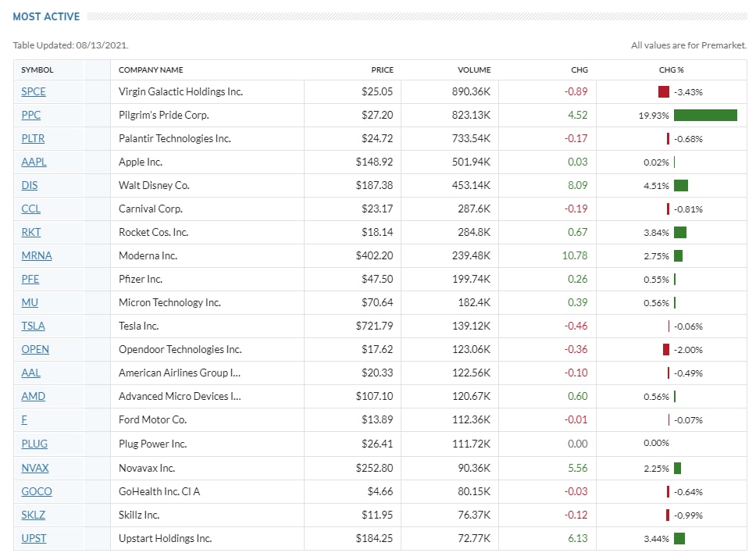Click the CHG column header
This screenshot has width=756, height=560.
579,70
